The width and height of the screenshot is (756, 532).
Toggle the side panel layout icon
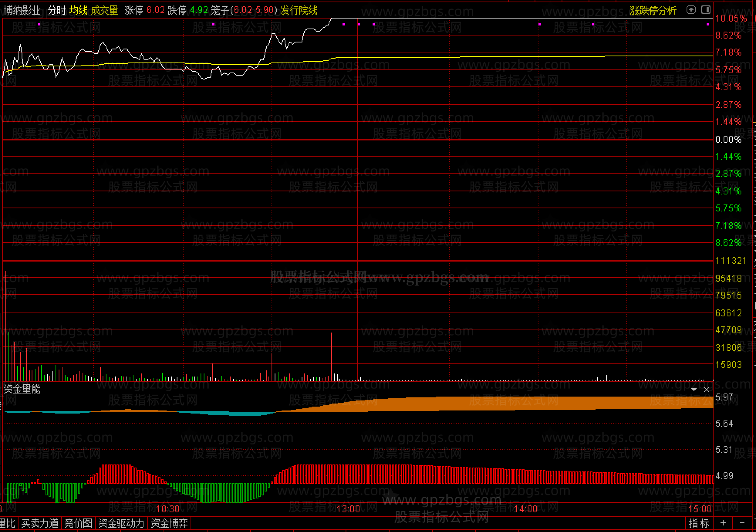click(706, 10)
